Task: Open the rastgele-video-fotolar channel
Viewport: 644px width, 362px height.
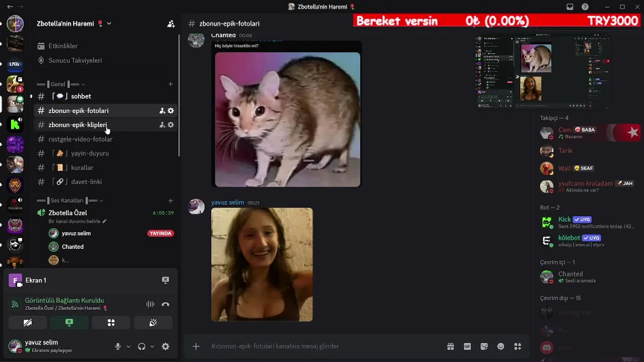Action: (x=106, y=139)
